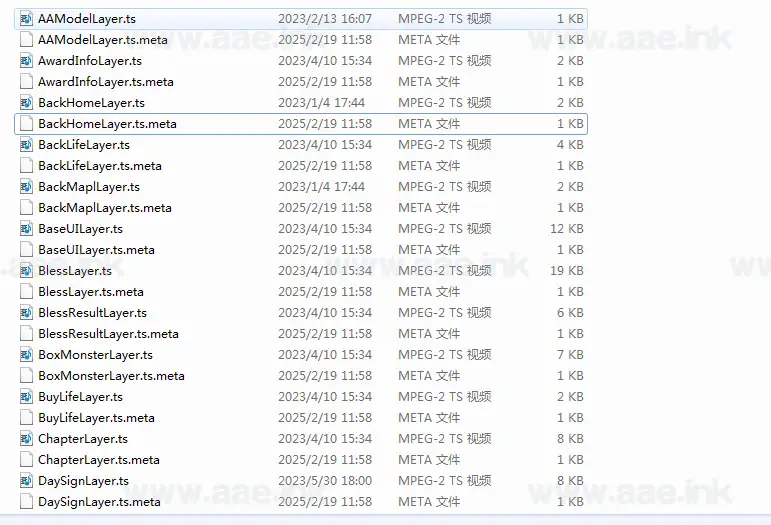The height and width of the screenshot is (525, 771).
Task: Click the BaseUILayer.ts file icon
Action: [26, 229]
